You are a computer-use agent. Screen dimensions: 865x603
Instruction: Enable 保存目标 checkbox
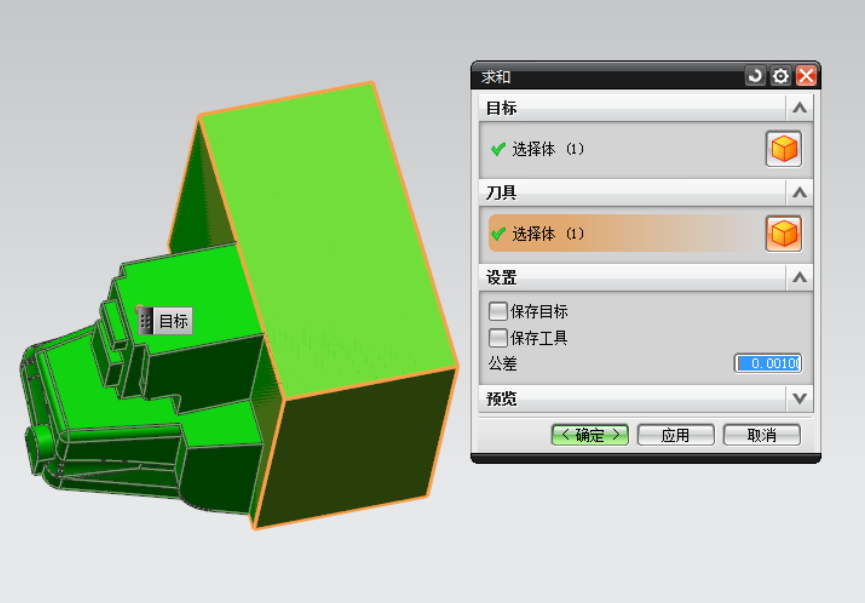coord(498,311)
